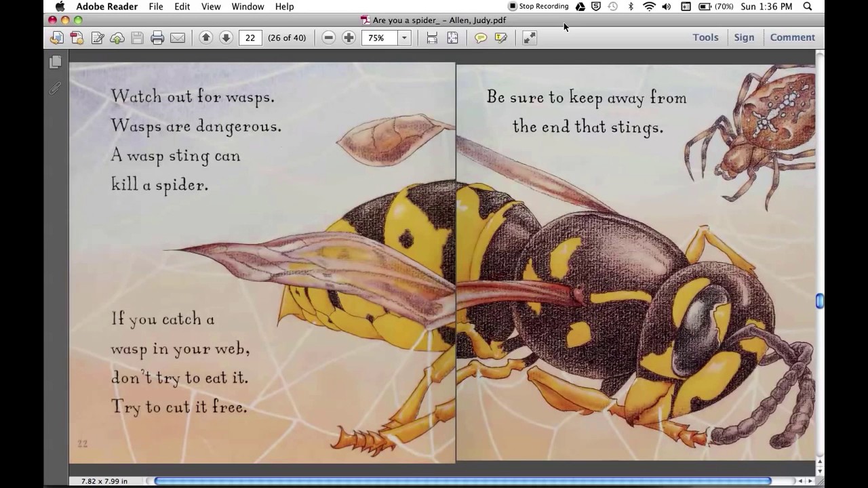Open the File menu
Screen dimensions: 868x488
tap(156, 6)
